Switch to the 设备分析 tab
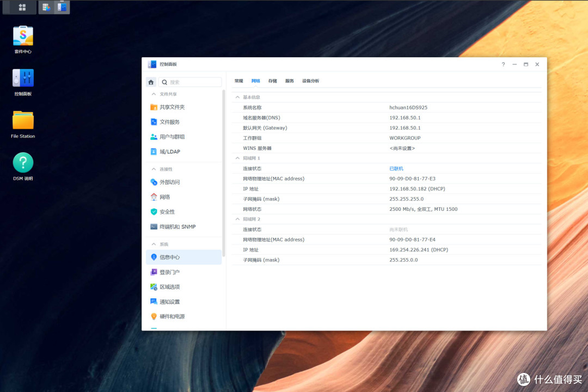The image size is (588, 392). point(311,81)
